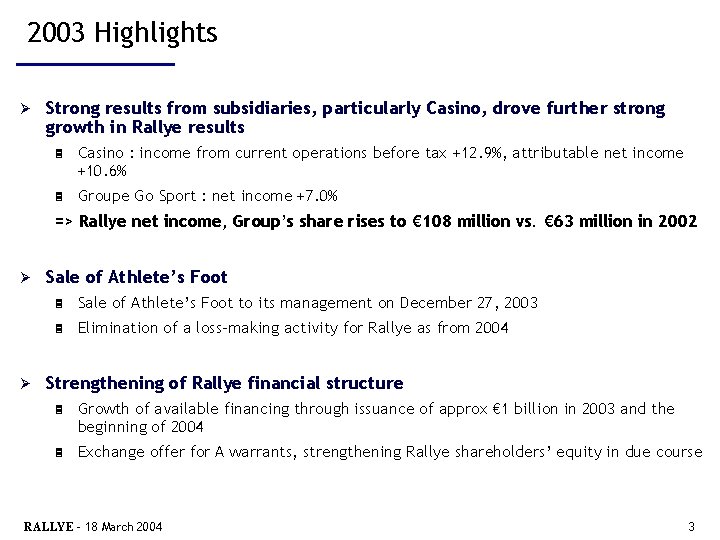Click the square bullet before 'Groupe Go Sport'
Viewport: 720px width, 540px height.
[62, 197]
